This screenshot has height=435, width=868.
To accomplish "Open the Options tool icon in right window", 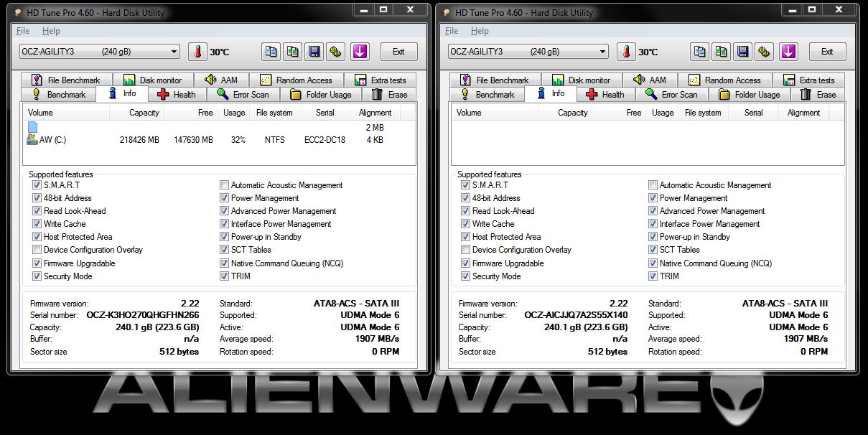I will click(764, 52).
